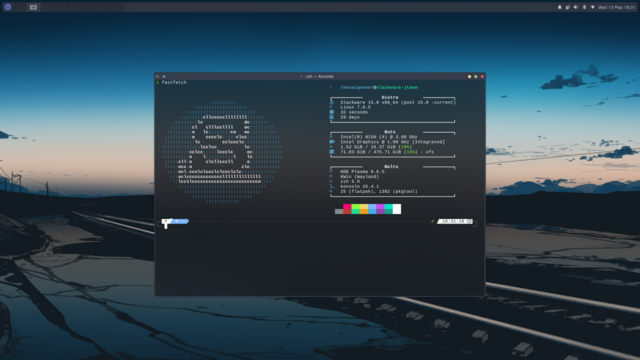Click the 'Distro' section heading
640x360 pixels.
390,98
